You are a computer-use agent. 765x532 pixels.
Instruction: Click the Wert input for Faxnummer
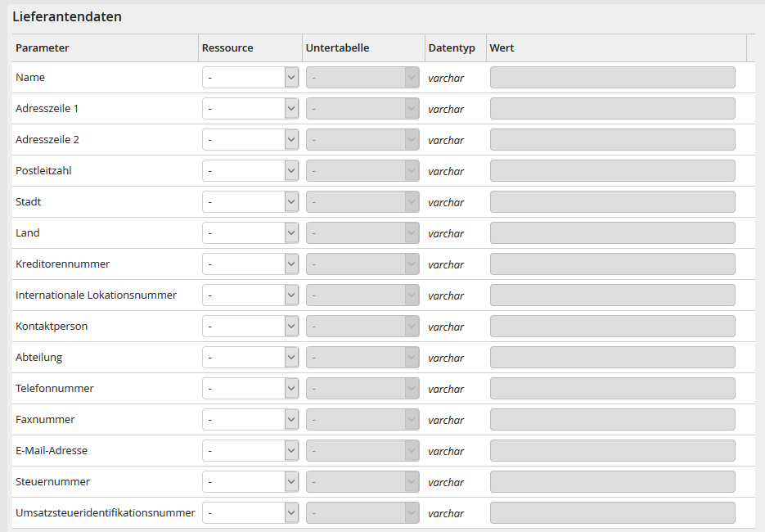[x=612, y=420]
